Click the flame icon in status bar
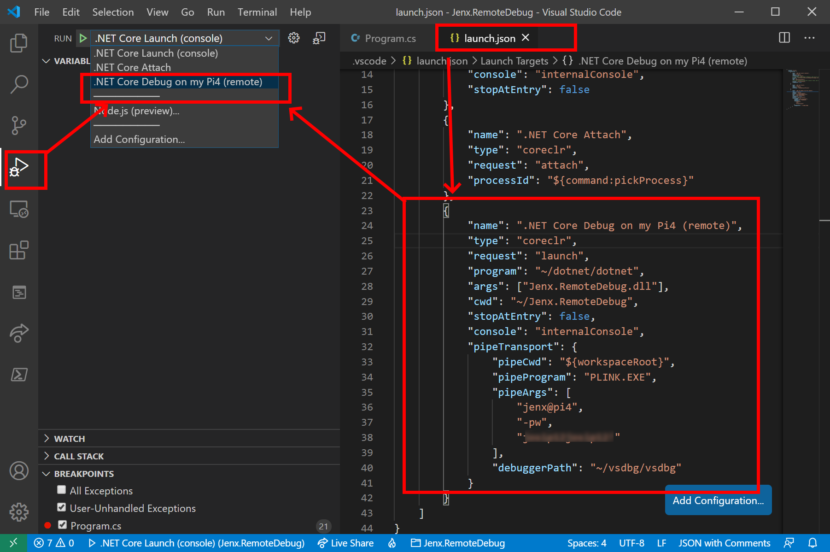Screen dimensions: 830x552 (392, 543)
